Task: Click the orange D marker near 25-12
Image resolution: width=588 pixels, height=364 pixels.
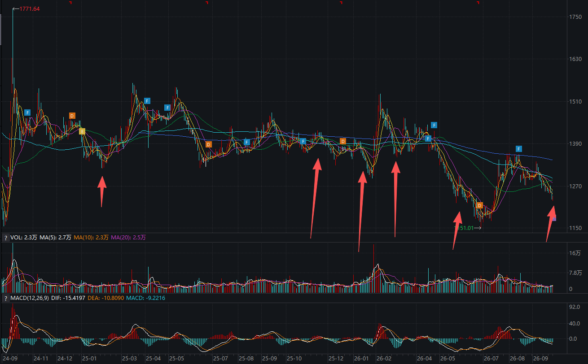Action: (343, 141)
